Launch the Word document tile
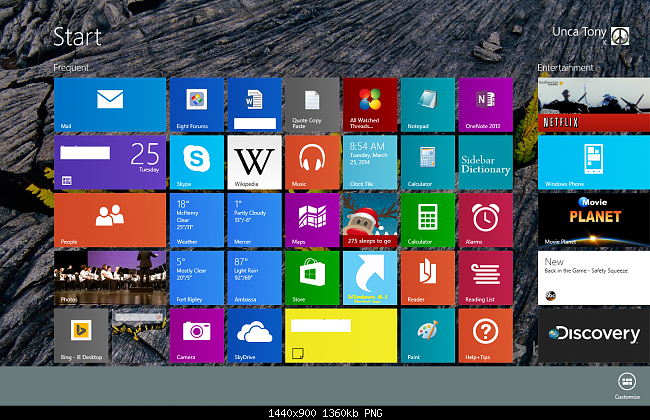Screen dimensions: 650x420 tap(255, 105)
